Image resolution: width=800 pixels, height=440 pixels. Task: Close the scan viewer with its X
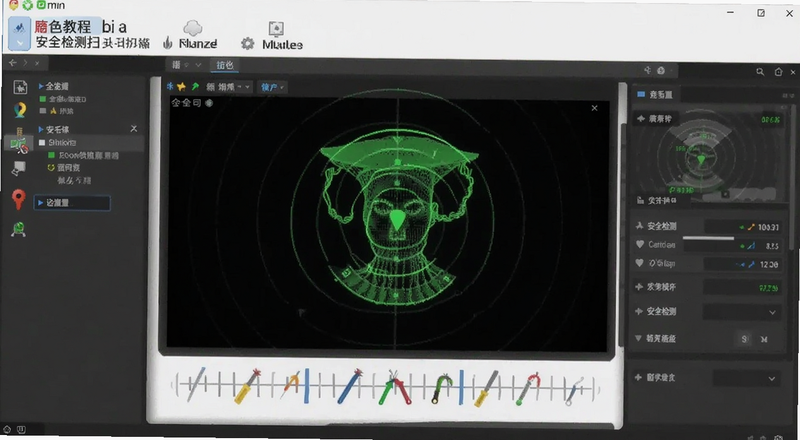tap(594, 108)
